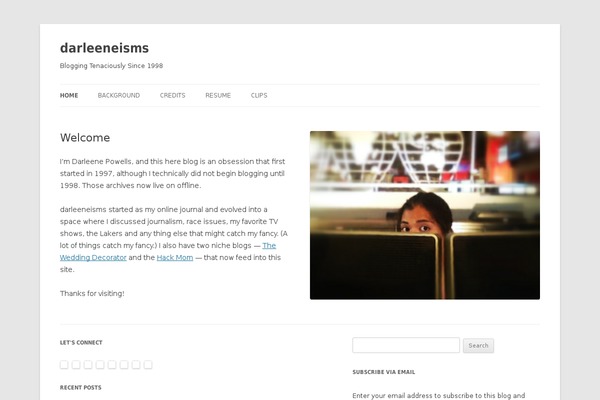Open the Resume page

[x=218, y=95]
